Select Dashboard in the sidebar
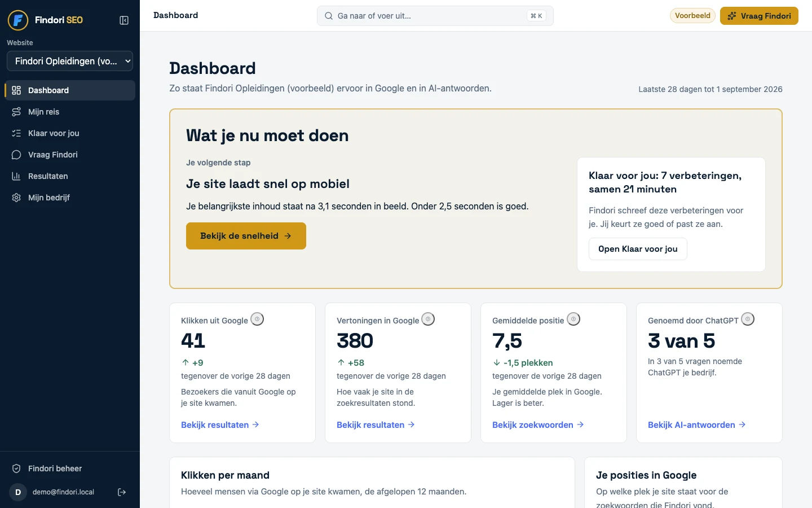 (70, 90)
